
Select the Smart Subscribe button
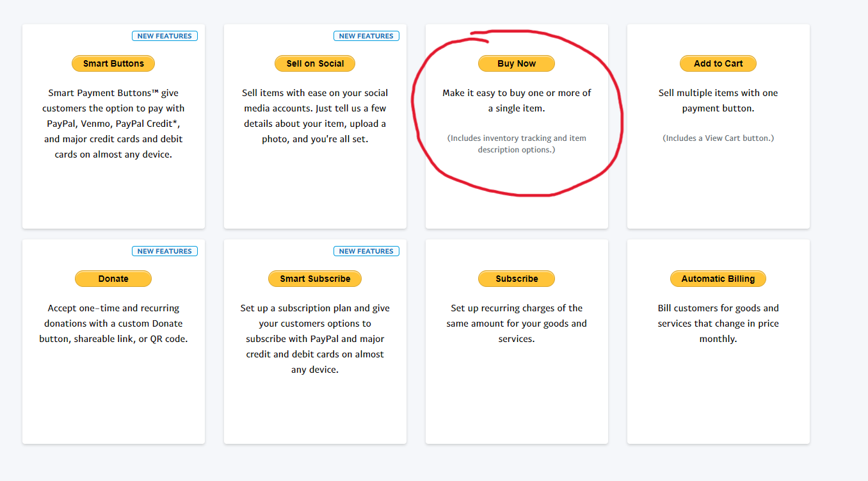pos(315,279)
